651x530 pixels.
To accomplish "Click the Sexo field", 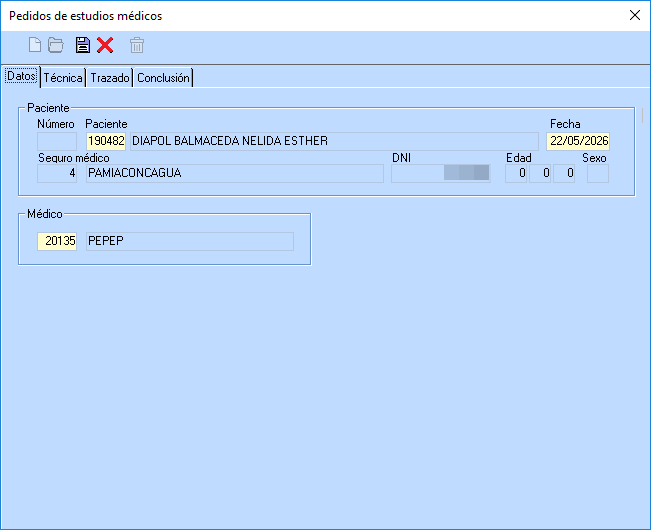I will click(598, 173).
